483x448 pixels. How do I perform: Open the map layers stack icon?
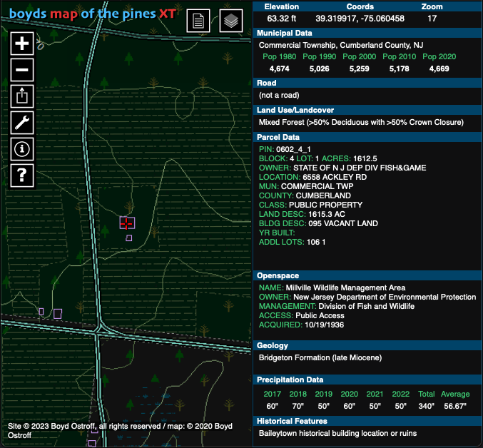(x=230, y=21)
